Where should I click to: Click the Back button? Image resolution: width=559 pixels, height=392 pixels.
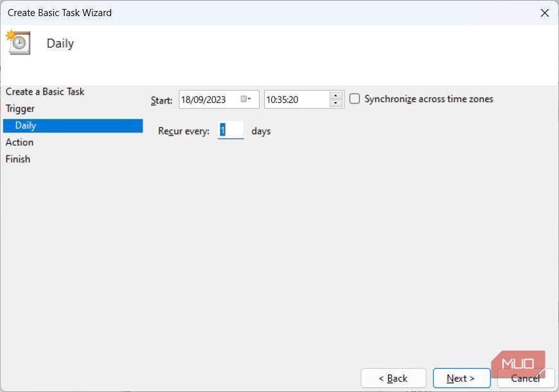pyautogui.click(x=393, y=378)
